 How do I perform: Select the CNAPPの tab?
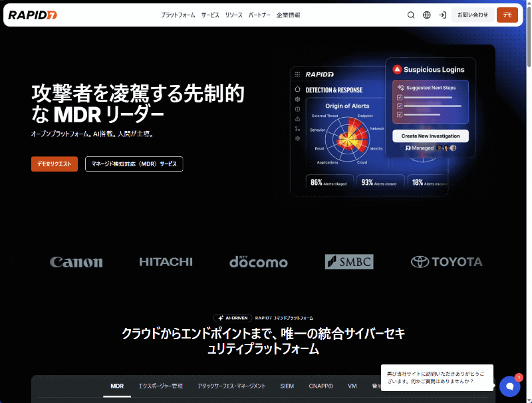point(321,386)
